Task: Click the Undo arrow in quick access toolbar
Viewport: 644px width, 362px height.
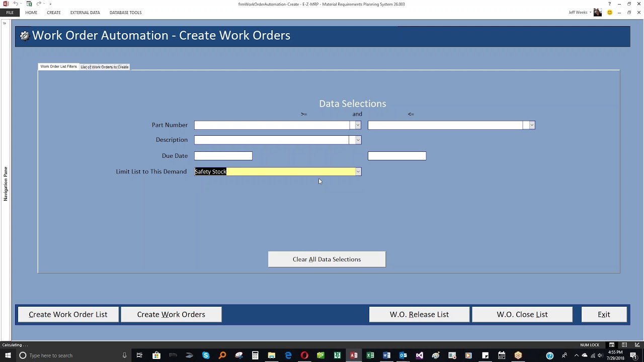Action: [16, 4]
